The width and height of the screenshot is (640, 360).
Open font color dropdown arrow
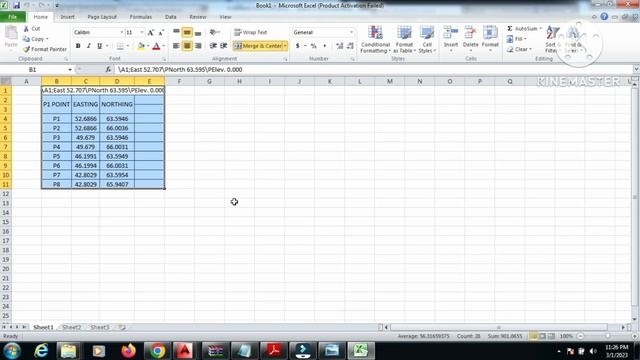pyautogui.click(x=163, y=46)
